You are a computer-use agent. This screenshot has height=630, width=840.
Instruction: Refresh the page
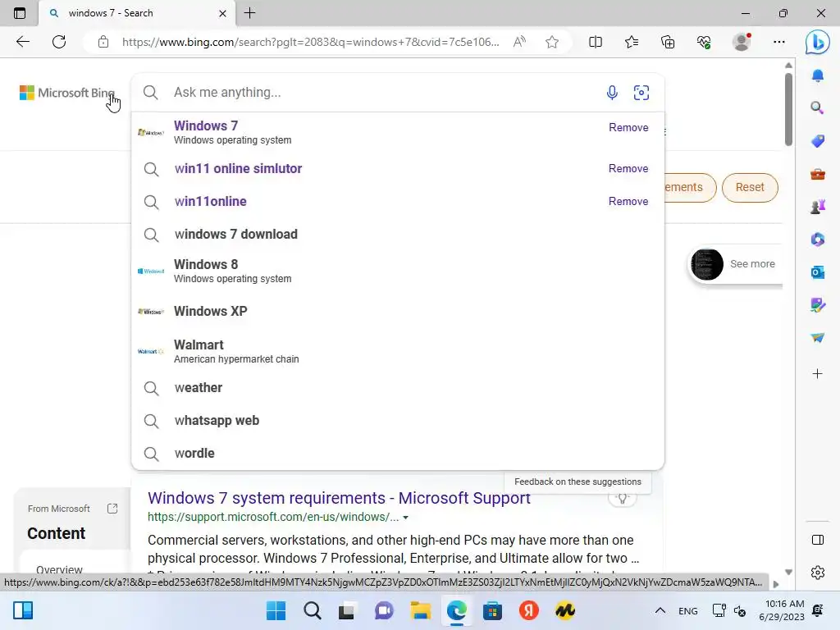(x=59, y=42)
